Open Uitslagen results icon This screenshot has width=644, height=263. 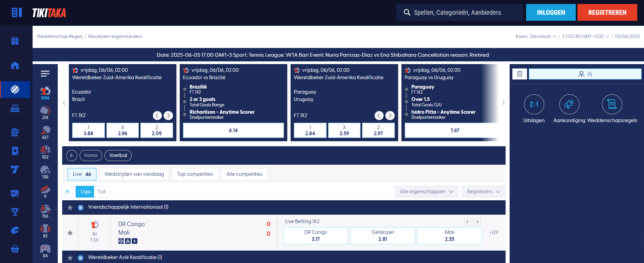pos(534,104)
